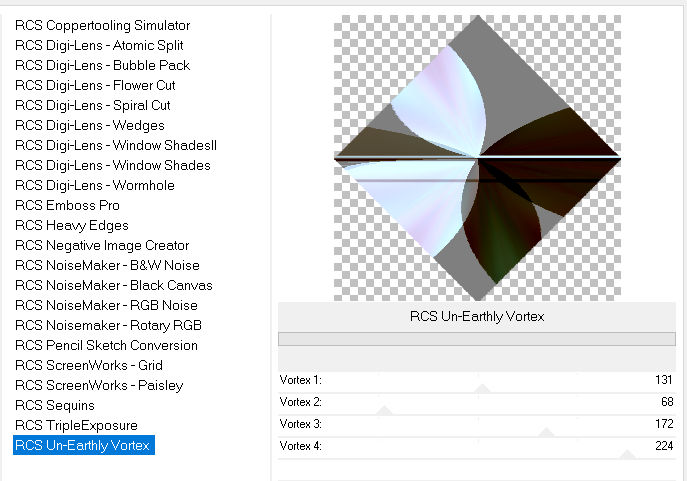
Task: Select RCS Emboss Pro filter
Action: point(67,205)
